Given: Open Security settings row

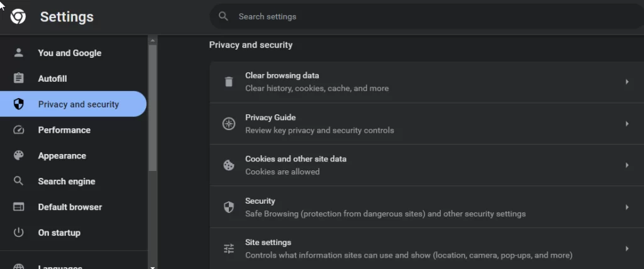Looking at the screenshot, I should coord(427,207).
